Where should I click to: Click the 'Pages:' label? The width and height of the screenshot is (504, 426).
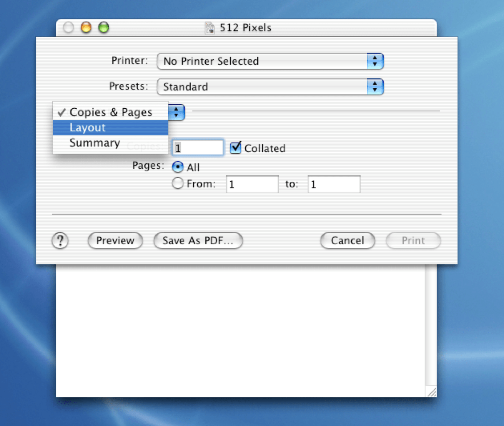coord(148,166)
